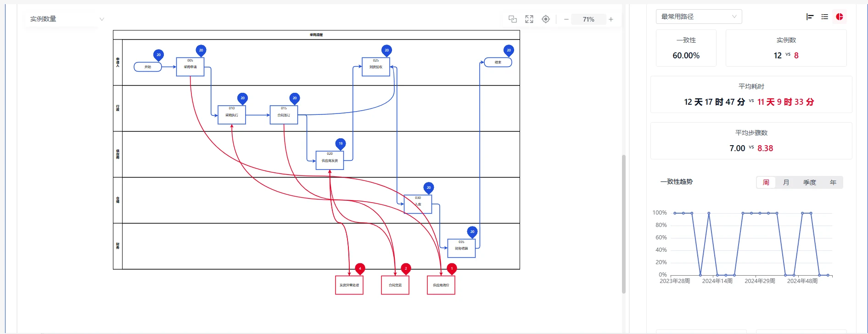Image resolution: width=868 pixels, height=334 pixels.
Task: Select the 月 trend tab
Action: pyautogui.click(x=786, y=182)
